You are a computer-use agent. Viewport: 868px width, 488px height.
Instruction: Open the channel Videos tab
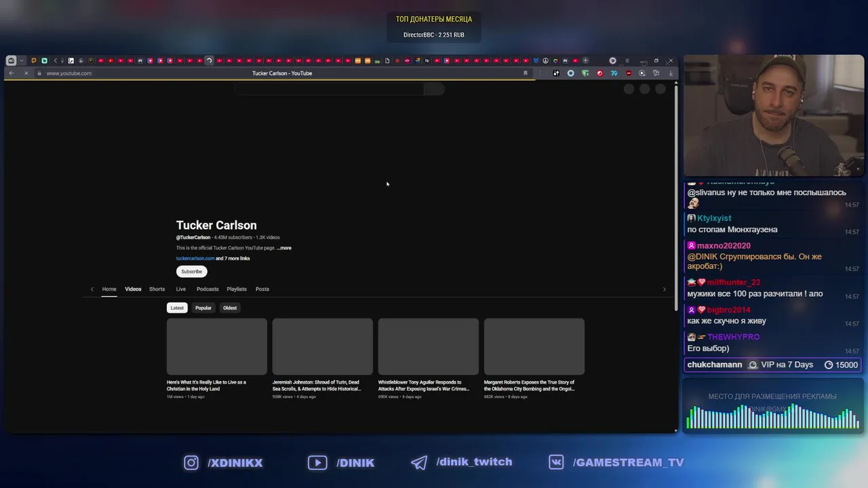[x=133, y=289]
